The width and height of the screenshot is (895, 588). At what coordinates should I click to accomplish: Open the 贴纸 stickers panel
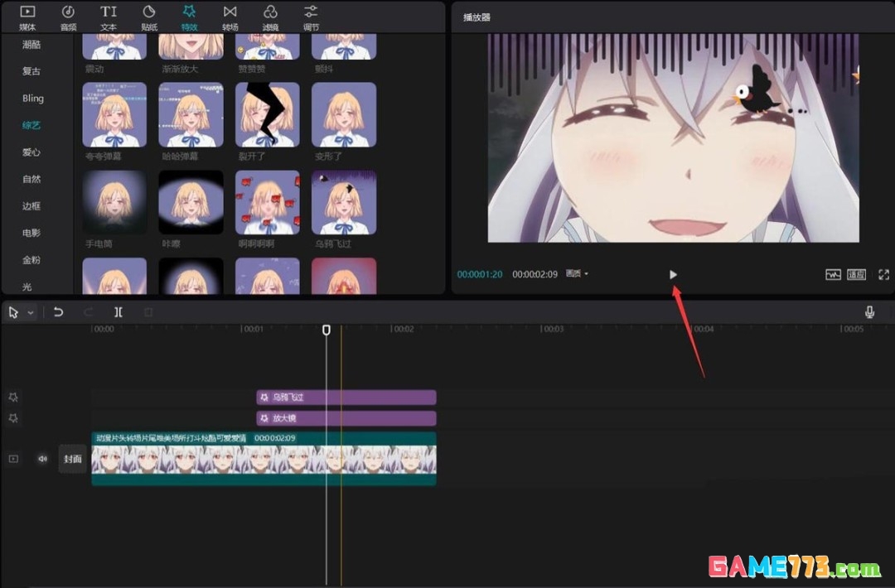point(149,17)
